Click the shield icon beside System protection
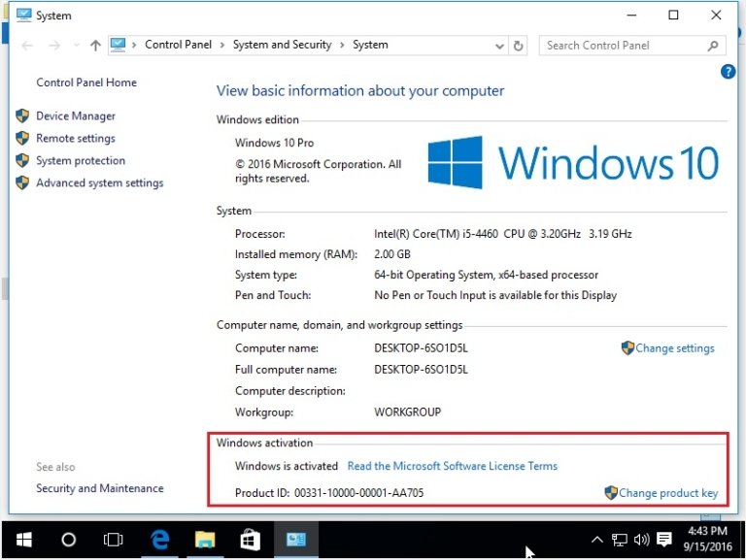 (x=22, y=161)
